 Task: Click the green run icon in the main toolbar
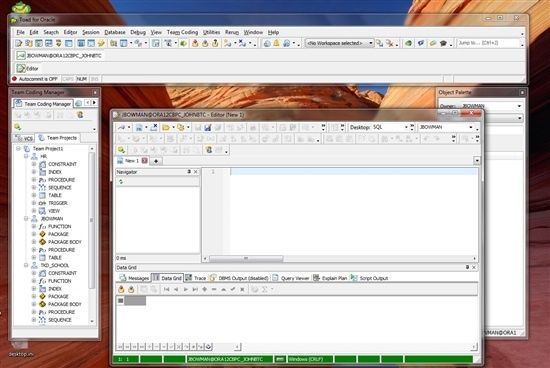click(x=183, y=43)
